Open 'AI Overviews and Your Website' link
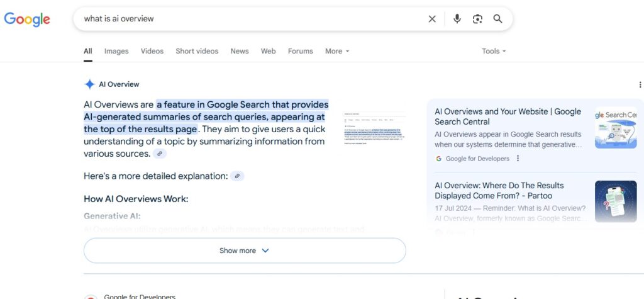The height and width of the screenshot is (299, 644). pos(508,116)
